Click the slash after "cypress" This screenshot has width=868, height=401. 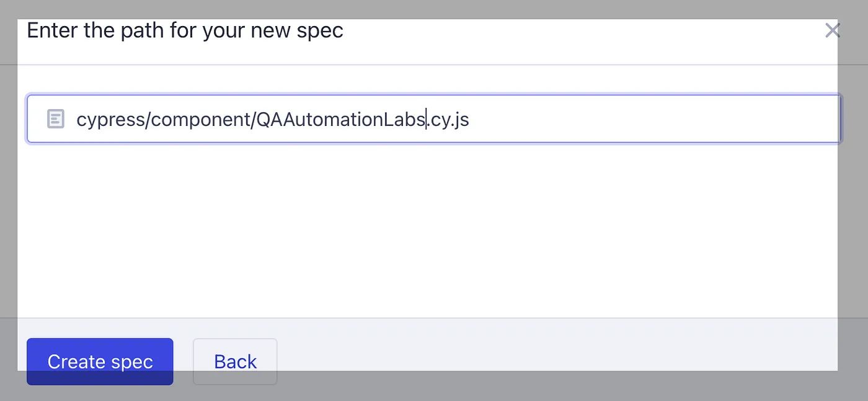147,119
